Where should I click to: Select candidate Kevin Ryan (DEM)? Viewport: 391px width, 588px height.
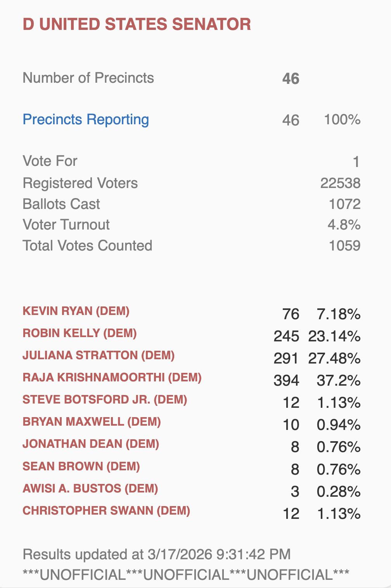pyautogui.click(x=76, y=311)
